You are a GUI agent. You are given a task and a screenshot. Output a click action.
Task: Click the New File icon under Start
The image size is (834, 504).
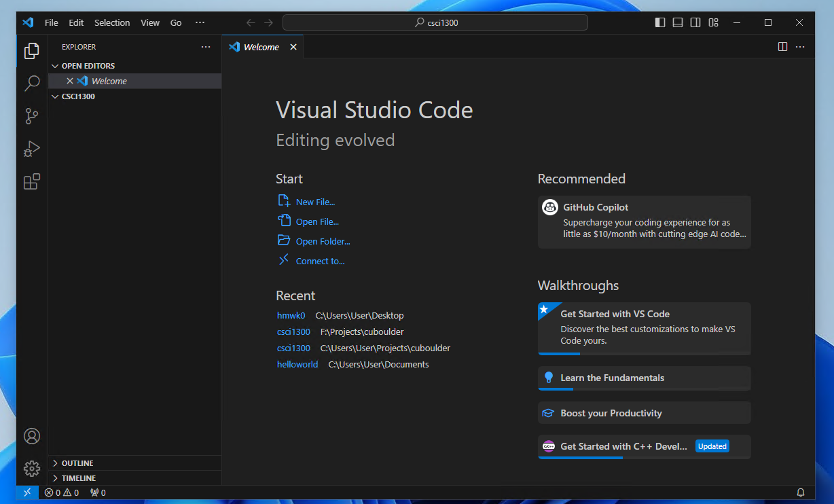pos(285,201)
